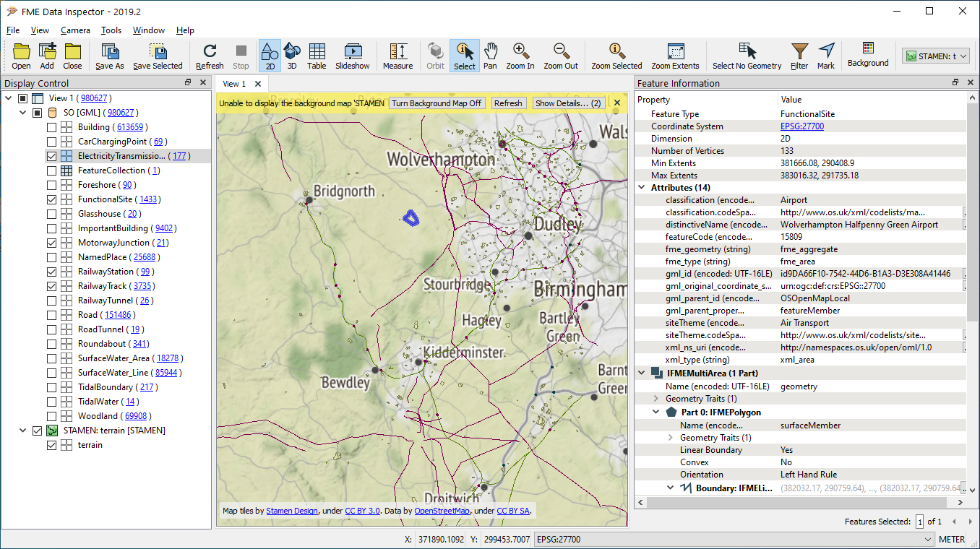Viewport: 980px width, 549px height.
Task: Click Zoom Extents icon
Action: (x=676, y=56)
